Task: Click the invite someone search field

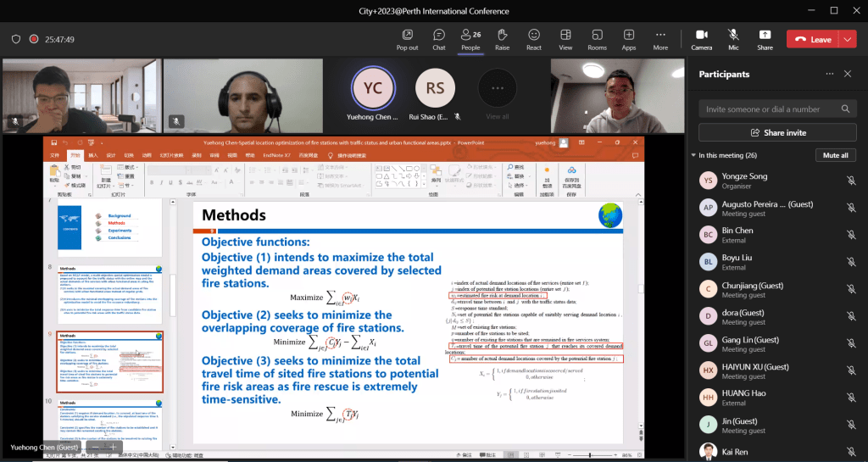Action: 770,109
